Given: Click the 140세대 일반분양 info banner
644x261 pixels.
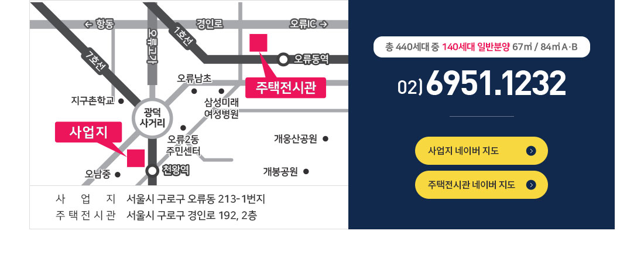Looking at the screenshot, I should click(481, 47).
